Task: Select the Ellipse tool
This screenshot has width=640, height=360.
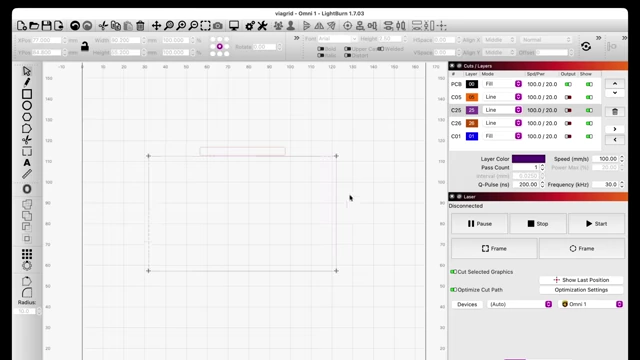Action: click(27, 105)
